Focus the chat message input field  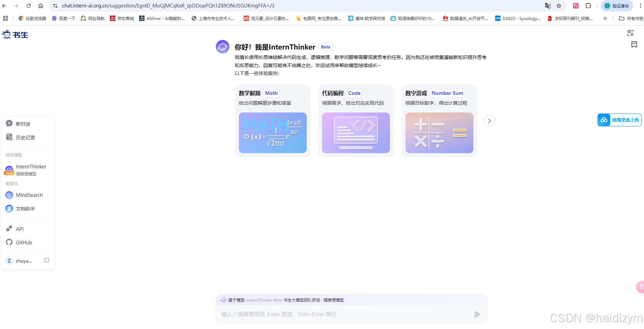point(344,314)
